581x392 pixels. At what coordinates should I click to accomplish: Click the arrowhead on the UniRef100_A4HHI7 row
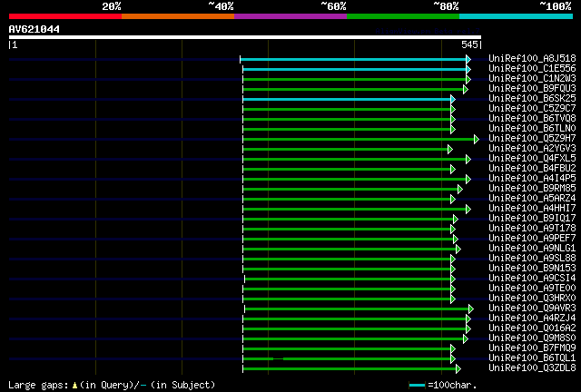point(468,210)
